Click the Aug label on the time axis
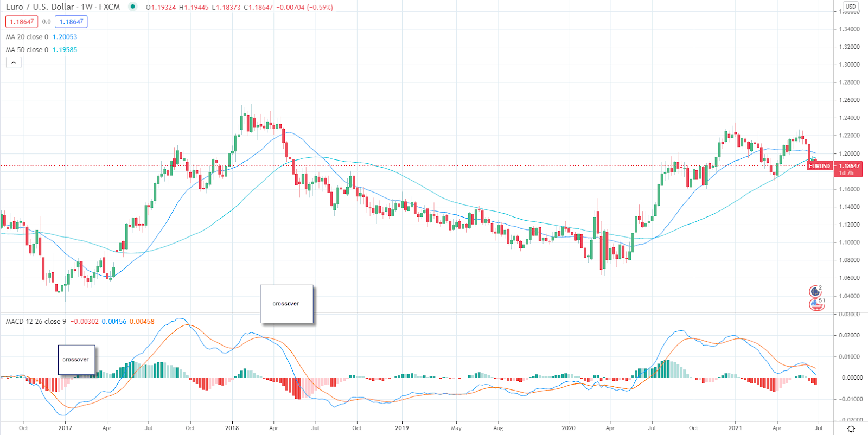 (x=498, y=428)
